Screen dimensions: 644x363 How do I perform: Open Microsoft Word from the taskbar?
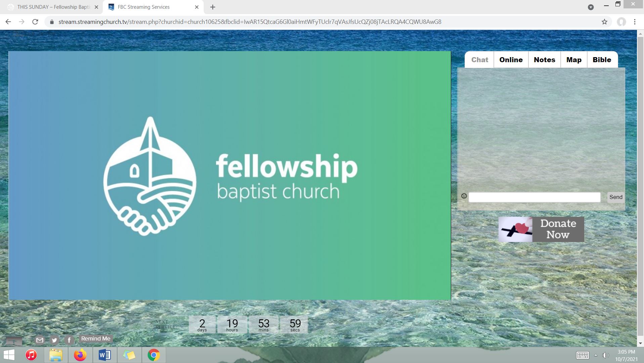point(105,355)
